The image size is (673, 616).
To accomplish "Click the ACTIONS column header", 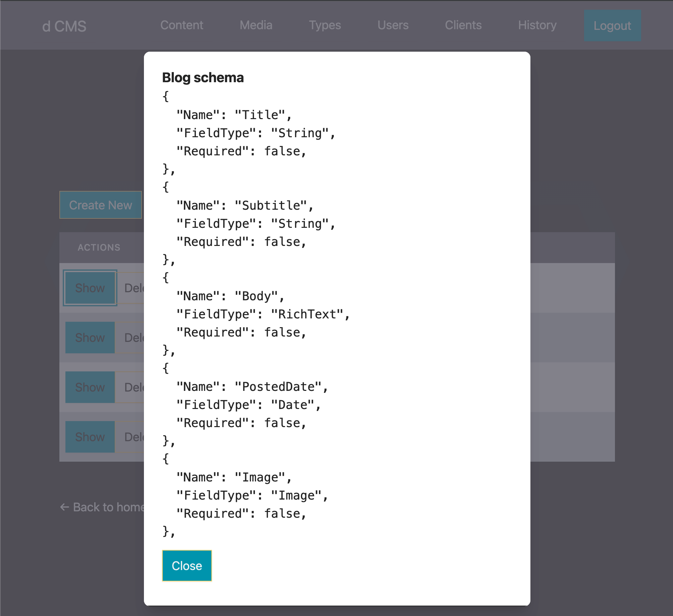I will [x=99, y=247].
